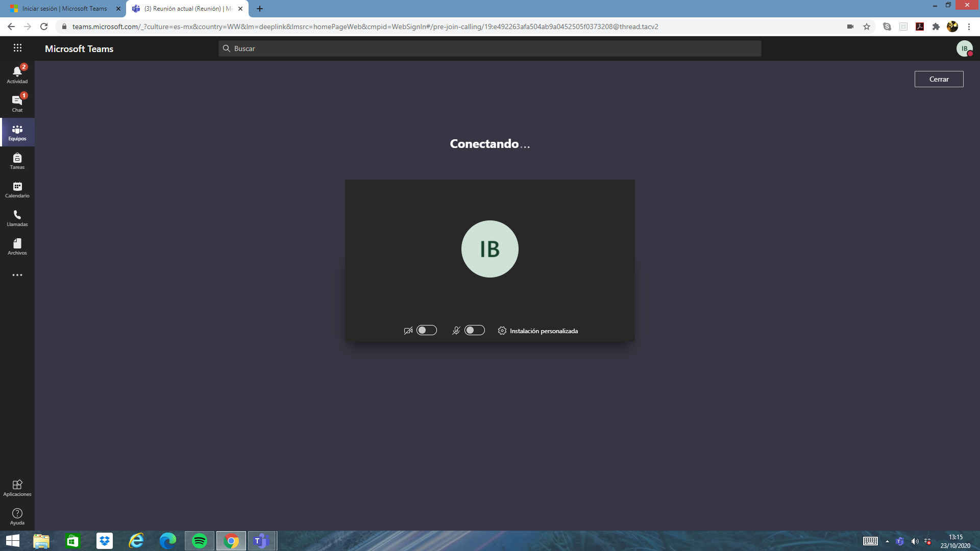Open Chrome three-dot menu
980x551 pixels.
click(x=969, y=27)
